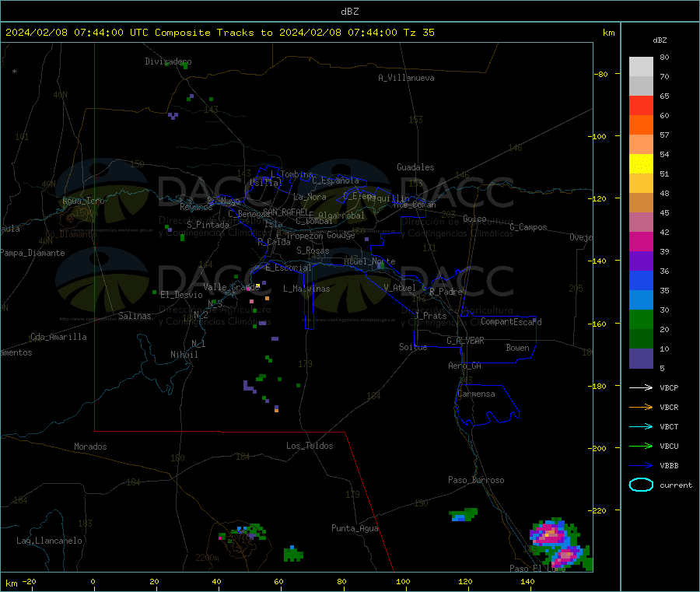This screenshot has width=700, height=592.
Task: Click the El_Desvio map label
Action: [x=182, y=295]
